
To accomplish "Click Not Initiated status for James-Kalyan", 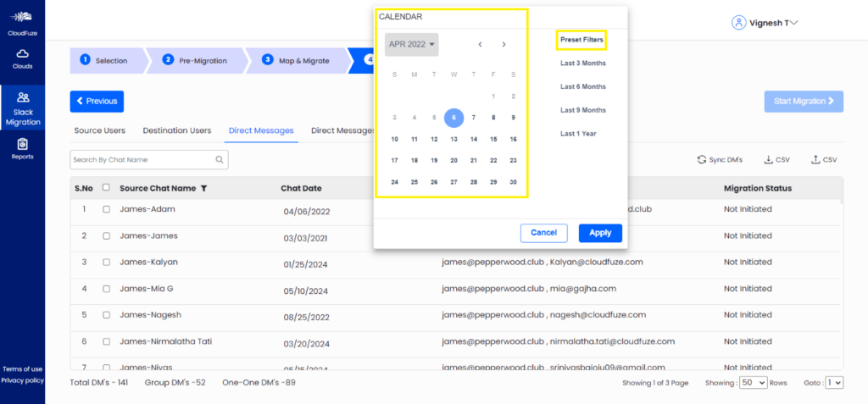I will click(x=748, y=262).
